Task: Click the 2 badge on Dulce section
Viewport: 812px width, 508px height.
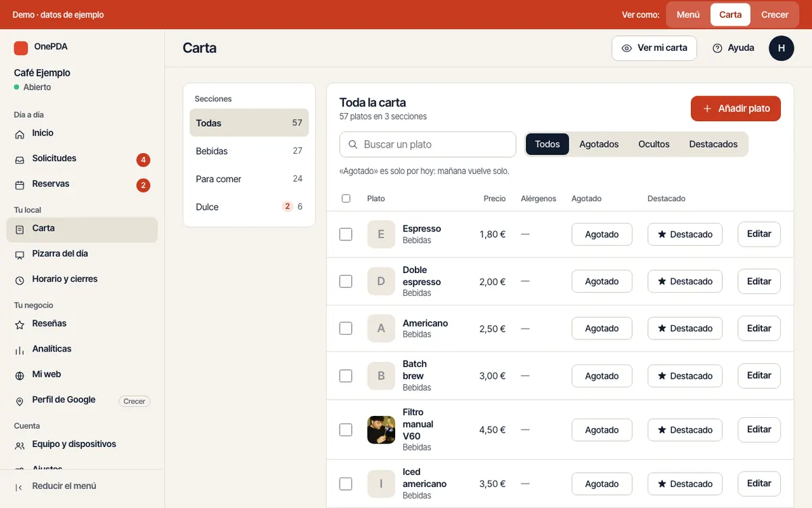Action: tap(288, 207)
